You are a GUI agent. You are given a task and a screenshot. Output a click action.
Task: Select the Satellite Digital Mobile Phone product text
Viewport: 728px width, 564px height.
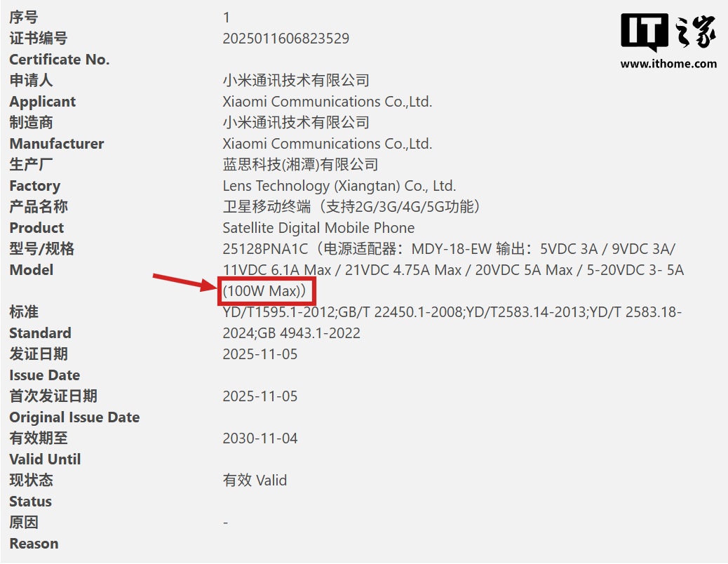point(318,228)
